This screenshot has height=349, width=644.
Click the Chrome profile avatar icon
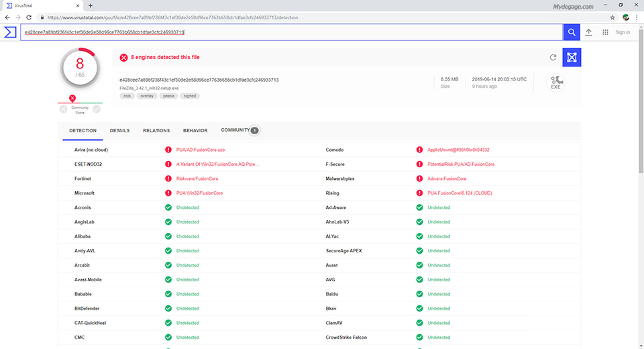(x=626, y=17)
